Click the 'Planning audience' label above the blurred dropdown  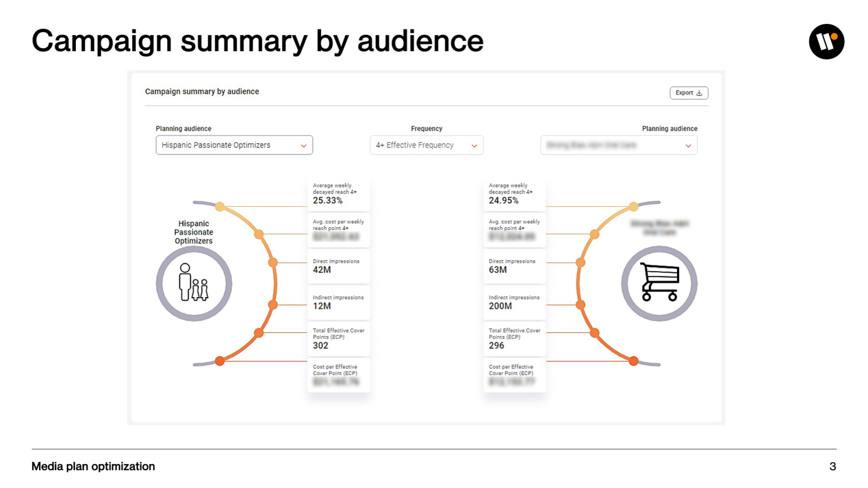coord(669,129)
